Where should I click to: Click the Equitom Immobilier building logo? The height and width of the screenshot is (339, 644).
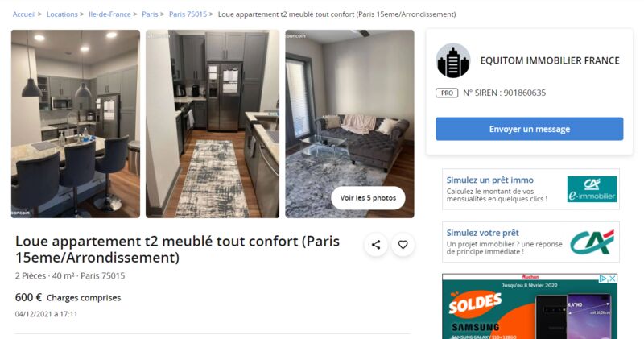tap(453, 61)
